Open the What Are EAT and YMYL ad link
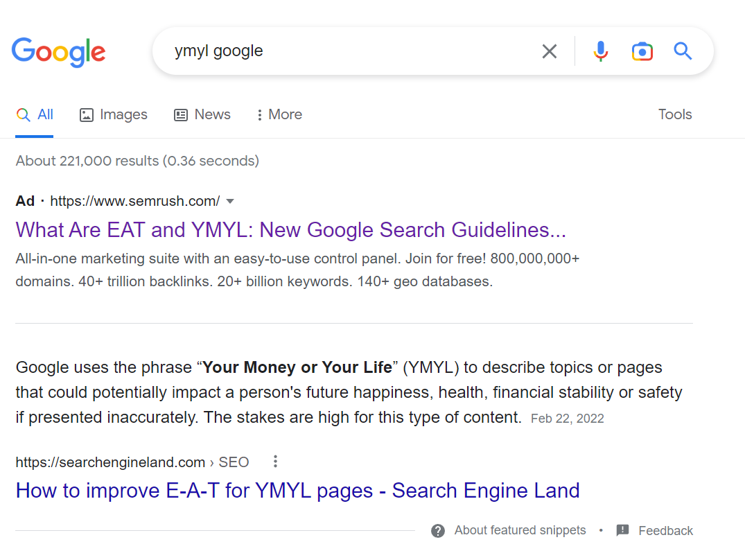Image resolution: width=745 pixels, height=560 pixels. click(291, 230)
